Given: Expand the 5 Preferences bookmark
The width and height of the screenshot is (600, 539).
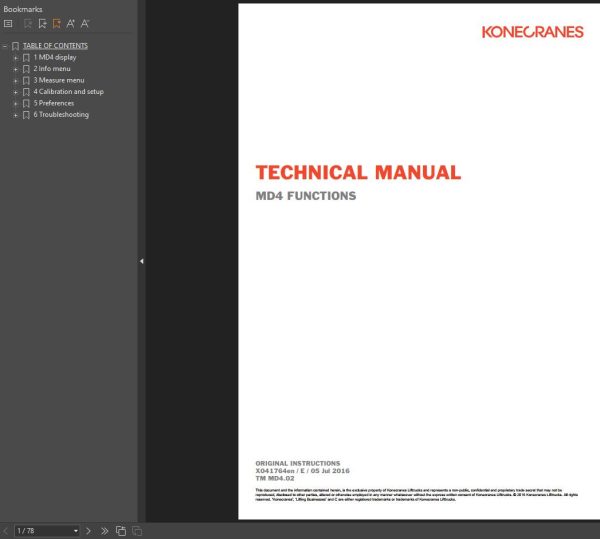Looking at the screenshot, I should [x=16, y=104].
